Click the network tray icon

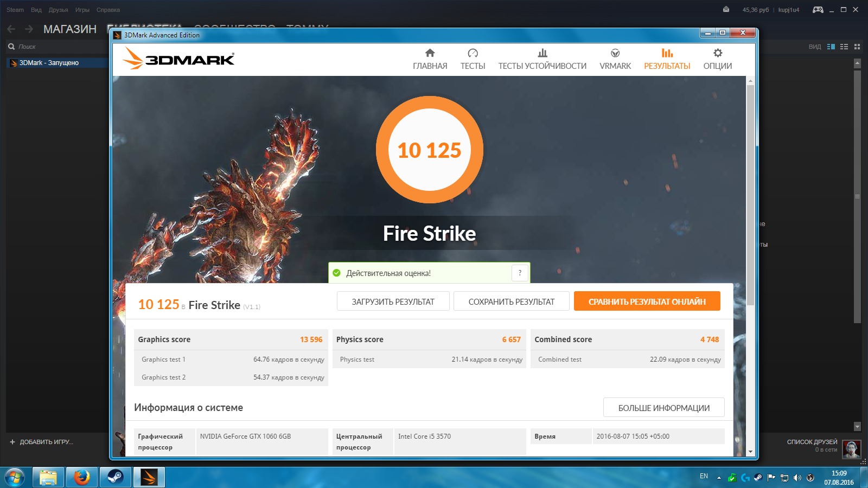tap(784, 478)
